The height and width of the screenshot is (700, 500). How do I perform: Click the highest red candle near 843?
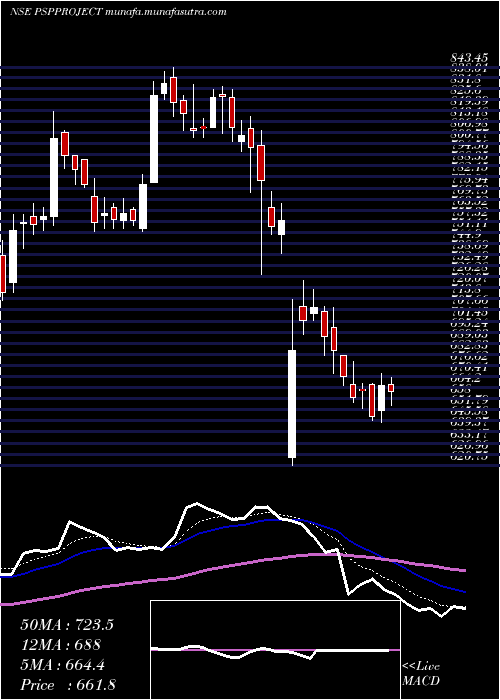point(173,90)
